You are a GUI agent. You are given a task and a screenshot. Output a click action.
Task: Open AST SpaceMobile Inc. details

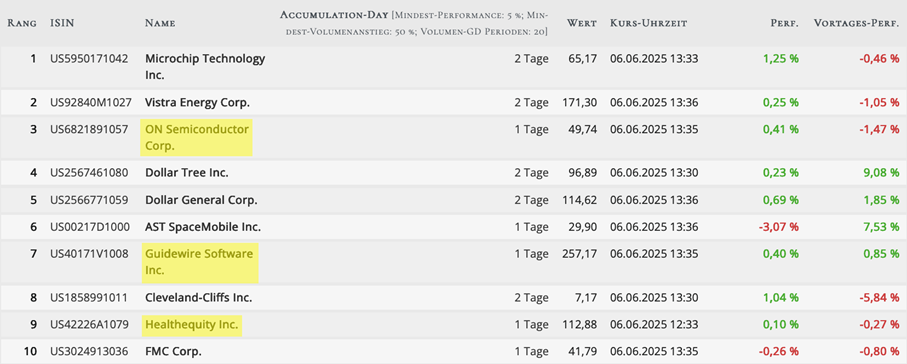pyautogui.click(x=203, y=227)
